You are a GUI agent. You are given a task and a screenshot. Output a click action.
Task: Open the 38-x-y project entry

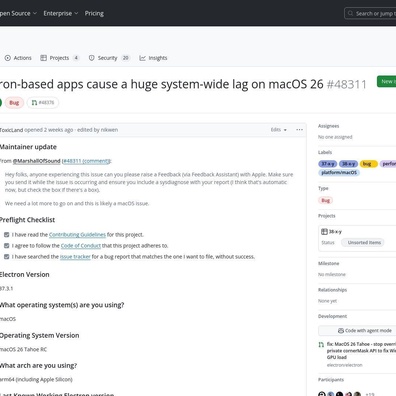click(335, 232)
